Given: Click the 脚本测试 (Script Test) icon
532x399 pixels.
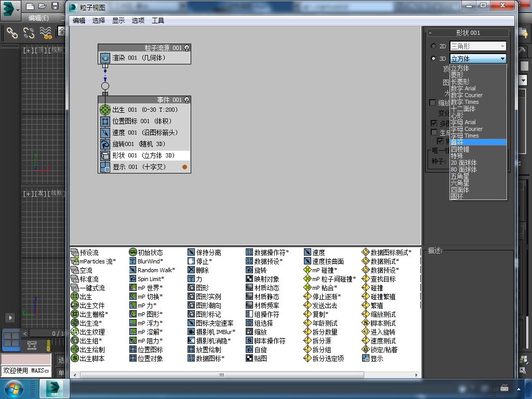Looking at the screenshot, I should pos(366,323).
